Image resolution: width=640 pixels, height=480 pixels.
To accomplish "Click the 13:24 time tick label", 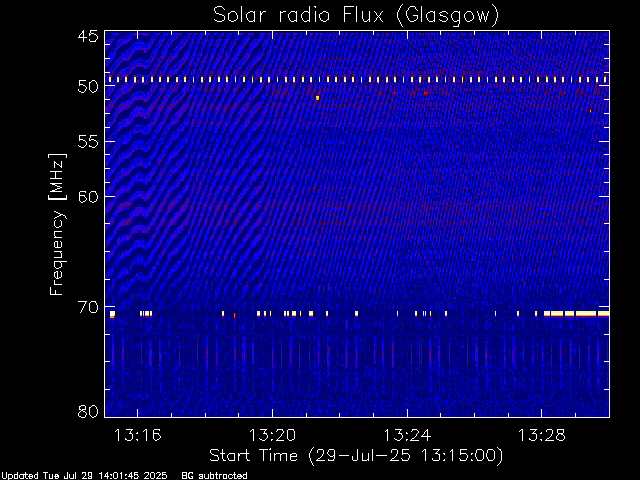I will click(x=407, y=435).
